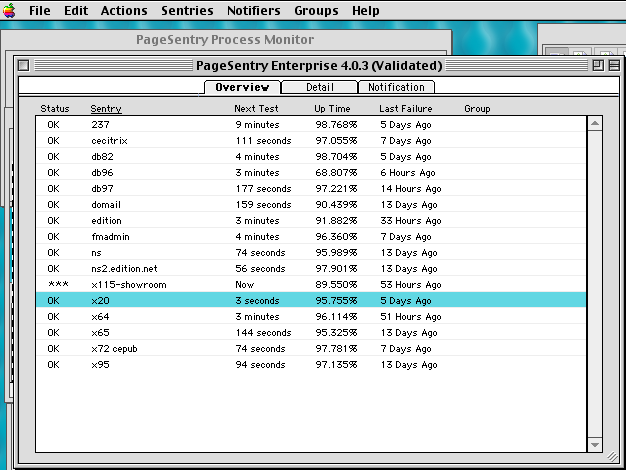The width and height of the screenshot is (626, 470).
Task: Expand the Notifiers menu
Action: point(253,11)
